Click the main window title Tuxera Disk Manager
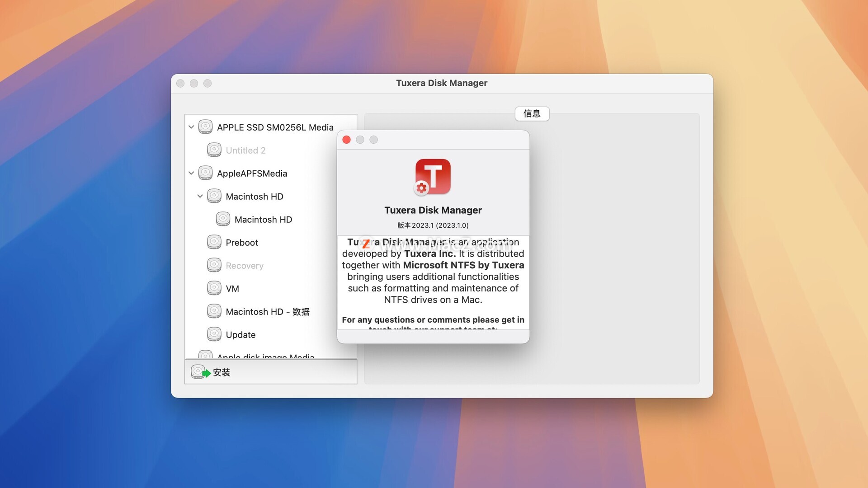This screenshot has height=488, width=868. 442,83
